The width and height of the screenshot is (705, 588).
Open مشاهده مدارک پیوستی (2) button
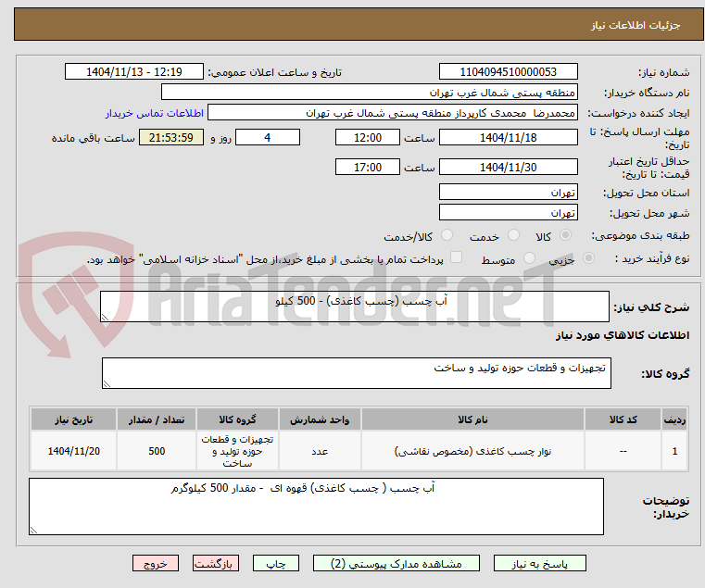click(397, 563)
